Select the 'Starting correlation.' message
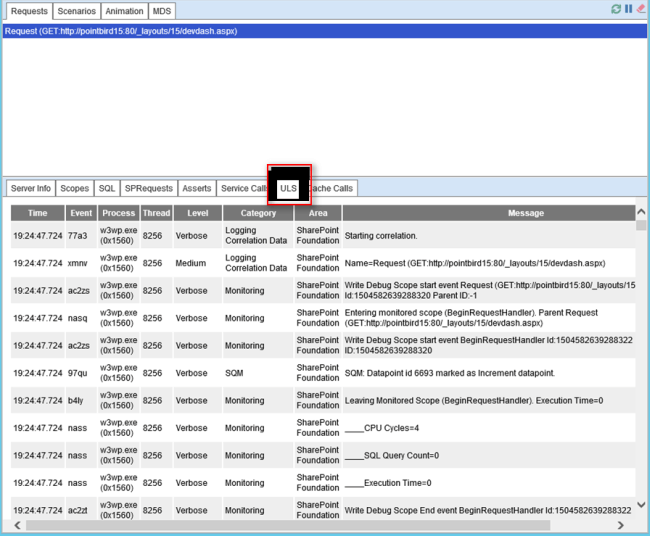Screen dimensions: 650x536 [381, 236]
